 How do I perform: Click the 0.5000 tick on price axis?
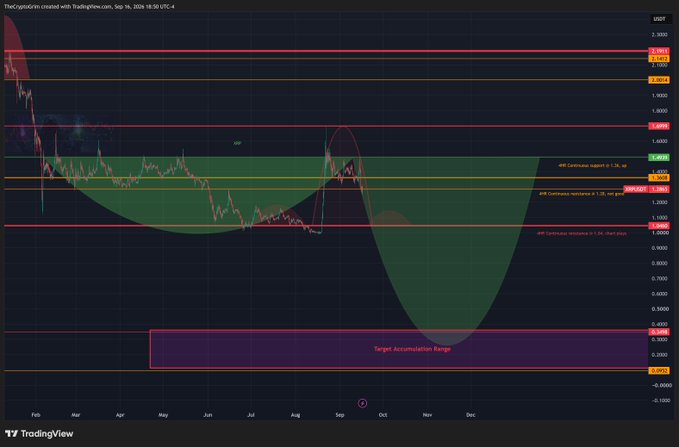(x=659, y=309)
